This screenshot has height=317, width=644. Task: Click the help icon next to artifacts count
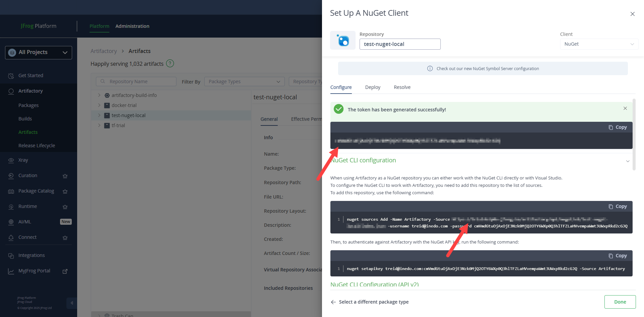[x=170, y=63]
